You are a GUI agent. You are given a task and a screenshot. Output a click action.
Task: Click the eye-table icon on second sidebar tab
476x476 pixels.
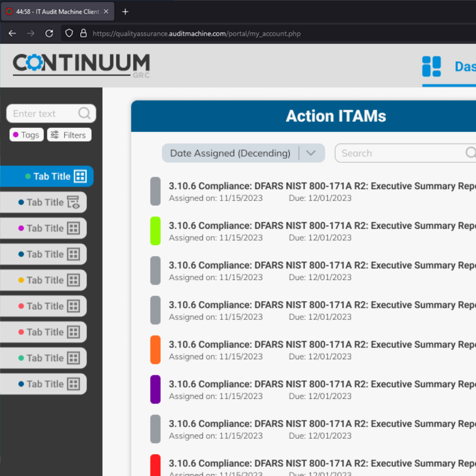pyautogui.click(x=73, y=202)
